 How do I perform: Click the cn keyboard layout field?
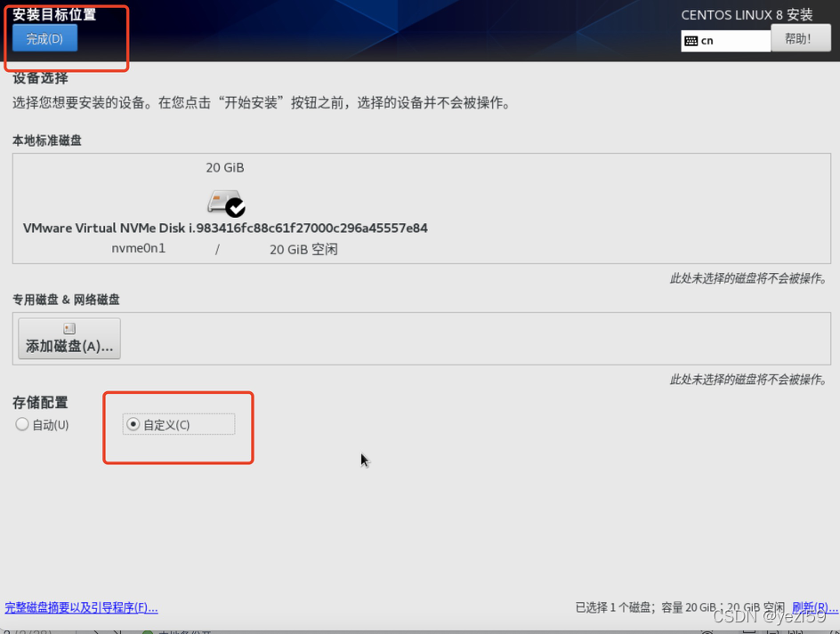tap(725, 41)
